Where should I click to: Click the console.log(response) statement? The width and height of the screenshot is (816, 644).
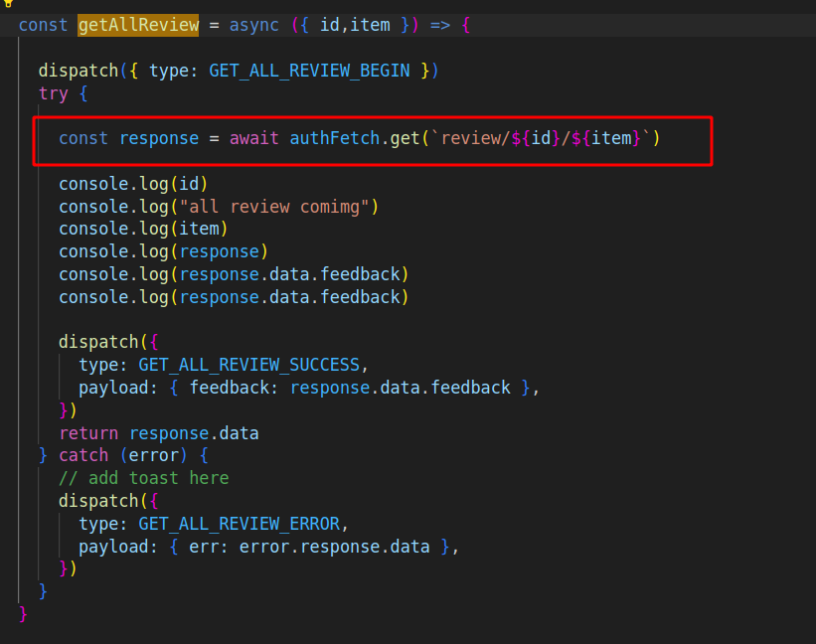tap(163, 251)
